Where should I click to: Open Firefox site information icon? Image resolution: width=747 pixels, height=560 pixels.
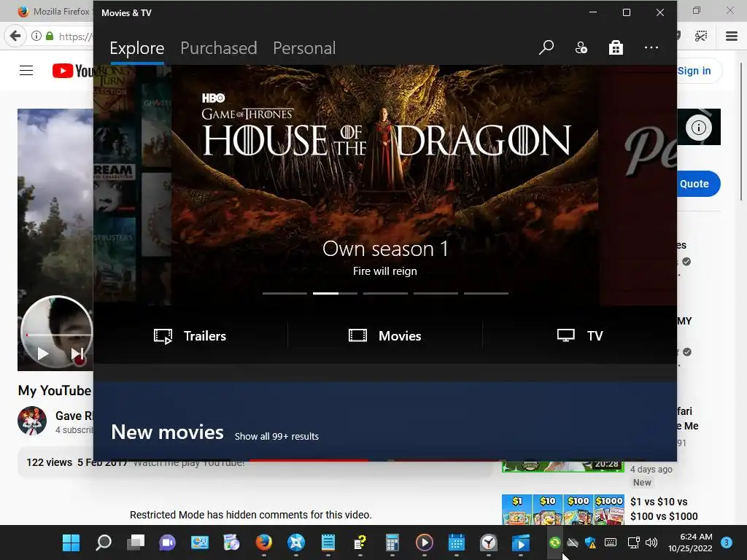[x=36, y=36]
